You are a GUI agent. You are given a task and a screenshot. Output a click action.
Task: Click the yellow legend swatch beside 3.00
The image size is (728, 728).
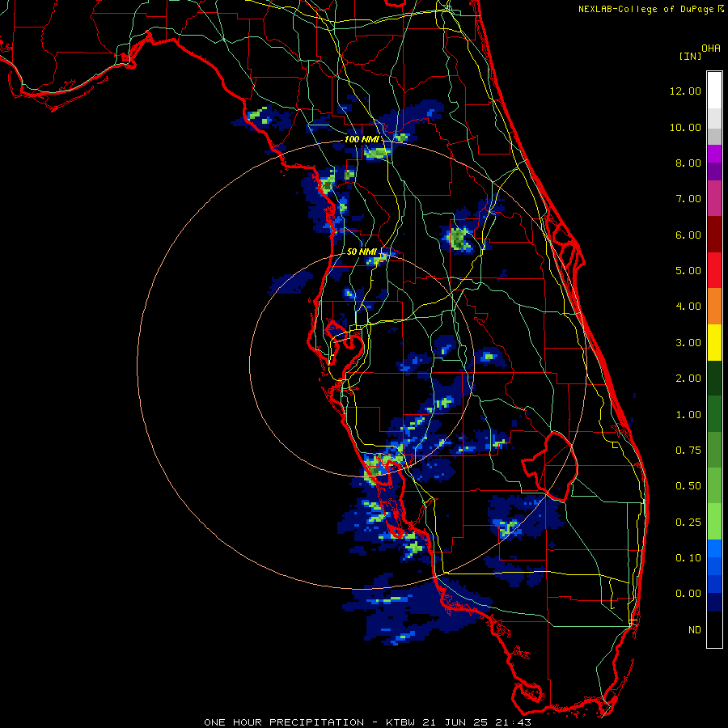714,342
